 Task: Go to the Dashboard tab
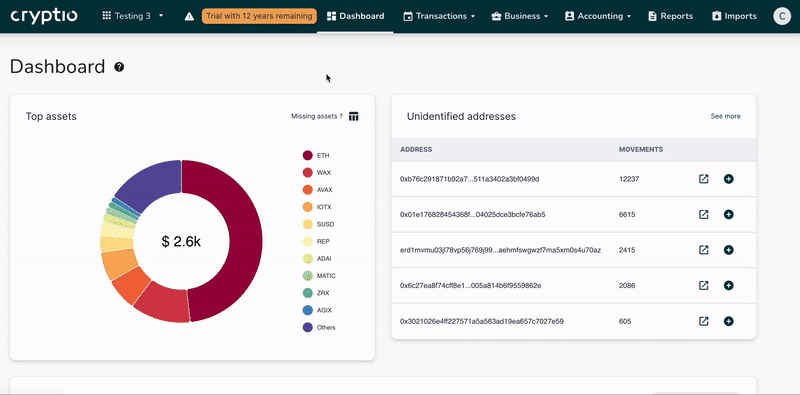[355, 16]
